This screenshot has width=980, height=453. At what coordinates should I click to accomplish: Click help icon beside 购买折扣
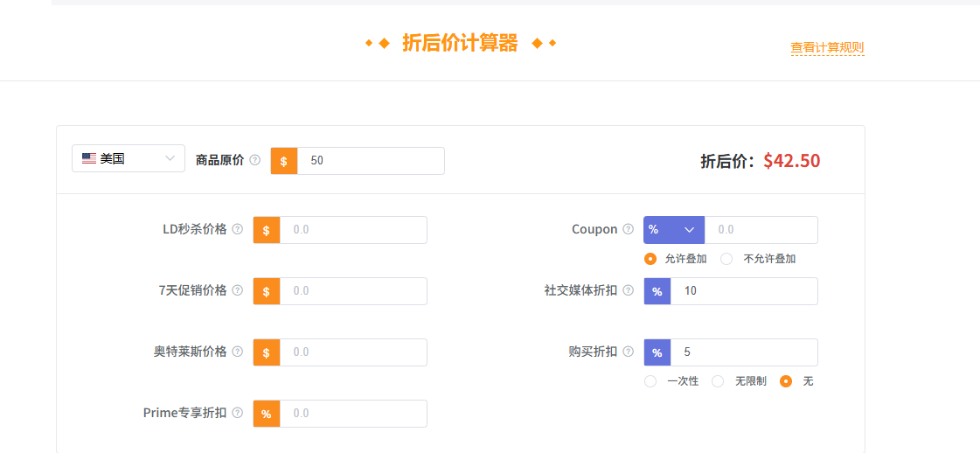tap(628, 352)
